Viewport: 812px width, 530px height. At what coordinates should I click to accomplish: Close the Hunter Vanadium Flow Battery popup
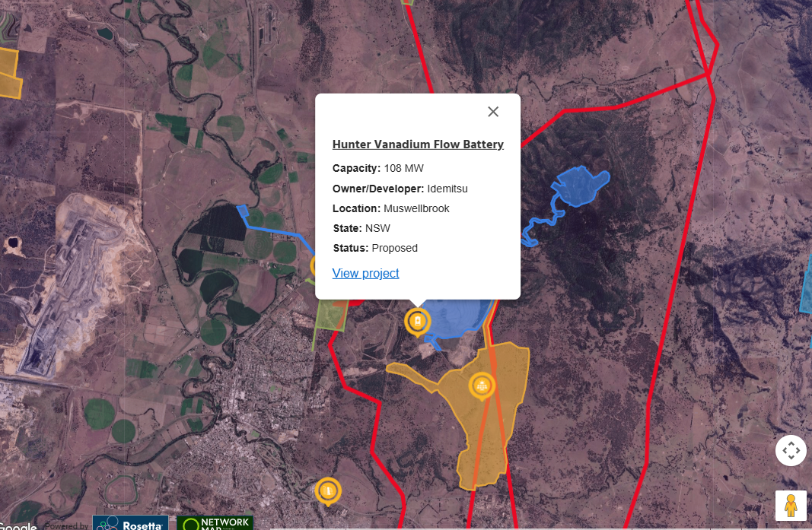493,112
